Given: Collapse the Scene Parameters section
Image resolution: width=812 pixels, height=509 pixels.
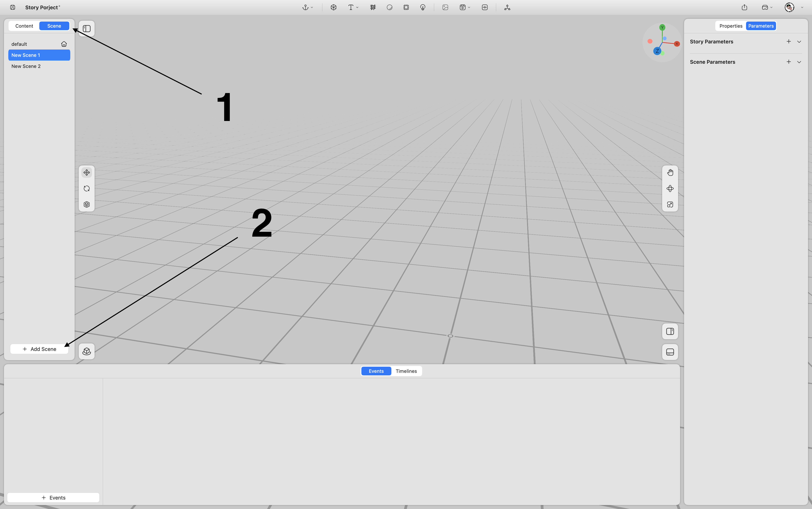Looking at the screenshot, I should point(799,62).
